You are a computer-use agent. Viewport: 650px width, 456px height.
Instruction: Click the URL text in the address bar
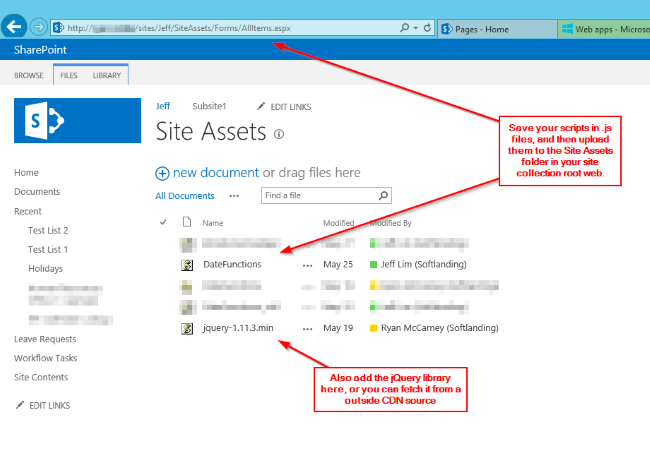[179, 28]
